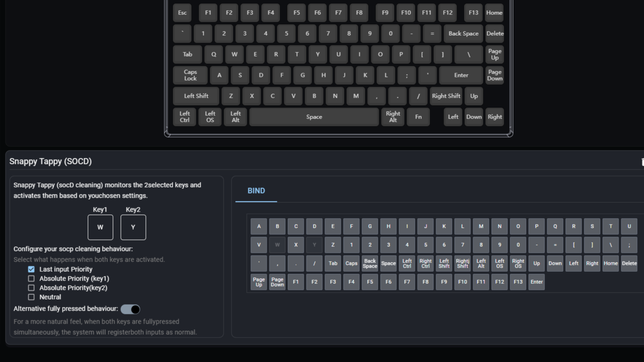Check the Absolute Priority (key1) checkbox
Screen dimensions: 644x362
31,279
